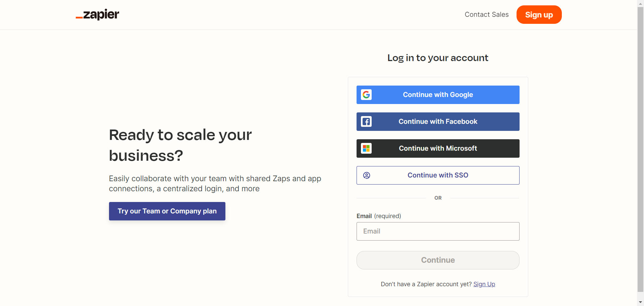Viewport: 644px width, 306px height.
Task: Focus the Email input field
Action: tap(438, 231)
